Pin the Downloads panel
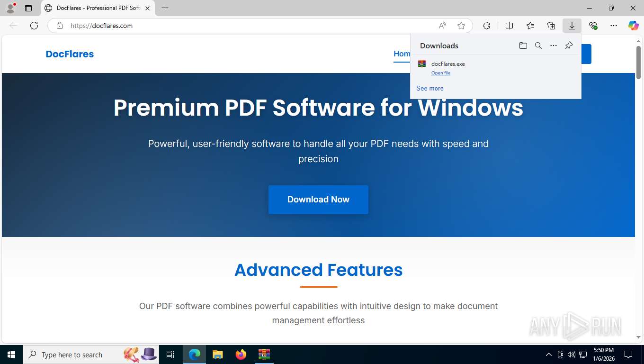The image size is (644, 364). [569, 45]
